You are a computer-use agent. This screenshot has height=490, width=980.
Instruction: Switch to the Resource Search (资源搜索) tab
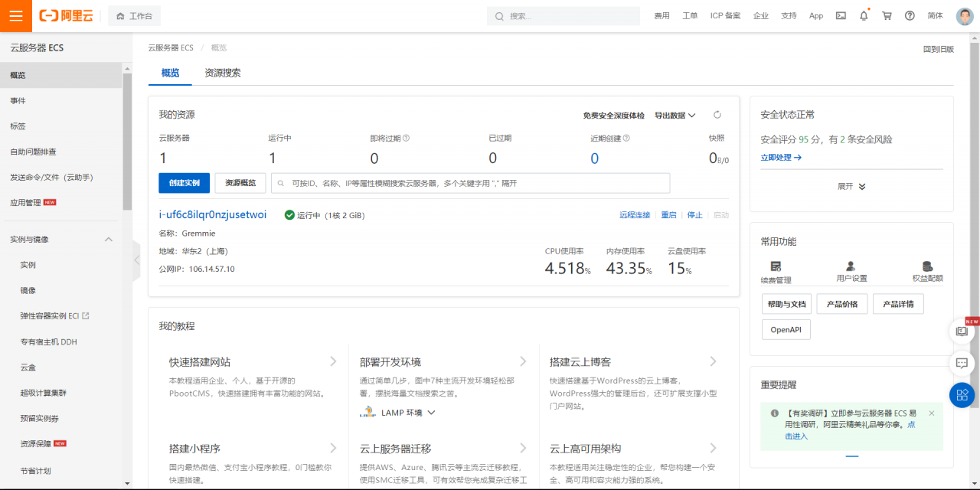(x=222, y=73)
